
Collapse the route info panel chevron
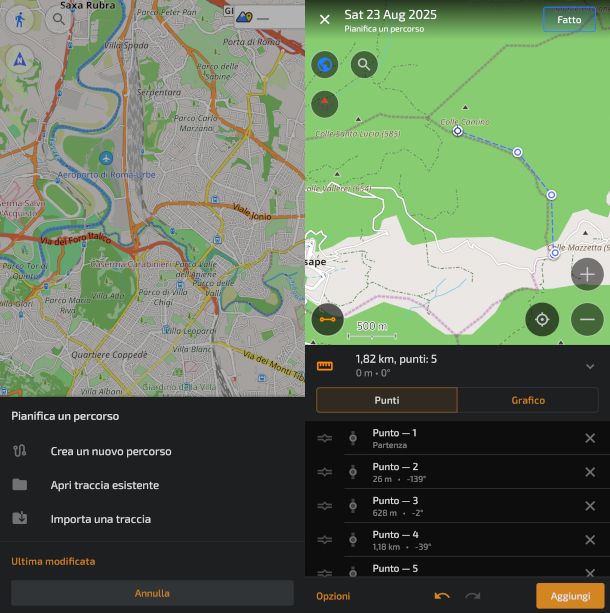589,366
